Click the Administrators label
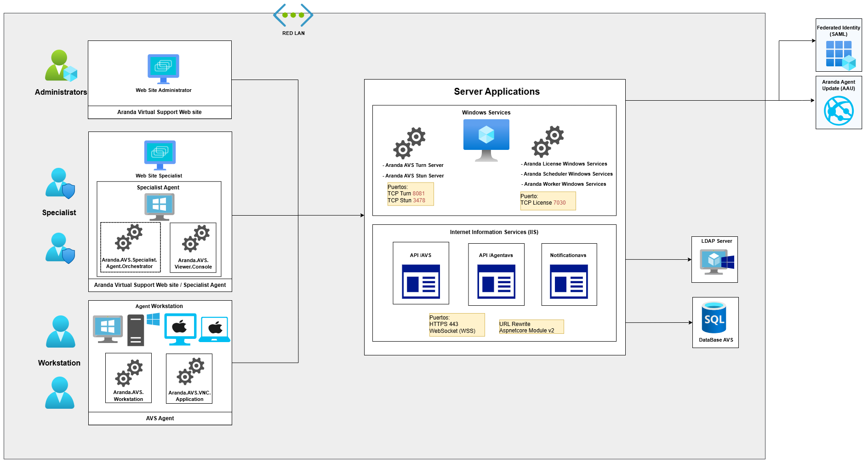 click(x=61, y=92)
